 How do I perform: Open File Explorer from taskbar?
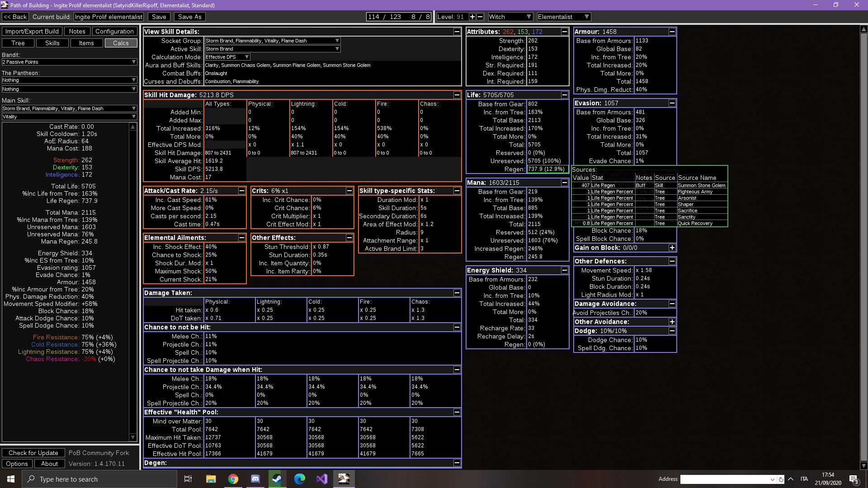click(211, 479)
